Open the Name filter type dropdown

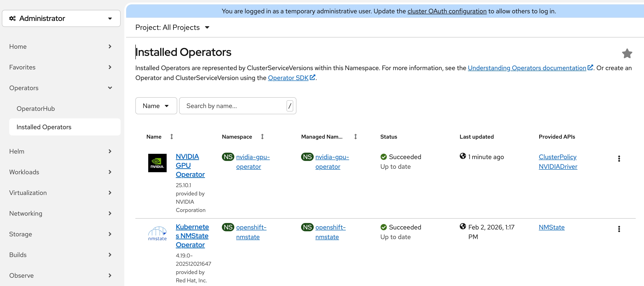156,106
